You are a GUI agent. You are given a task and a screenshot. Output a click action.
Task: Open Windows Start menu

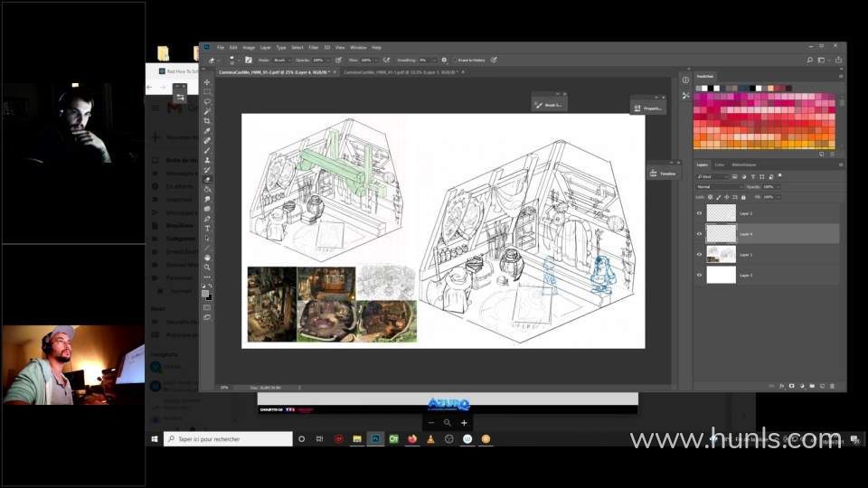click(x=155, y=439)
